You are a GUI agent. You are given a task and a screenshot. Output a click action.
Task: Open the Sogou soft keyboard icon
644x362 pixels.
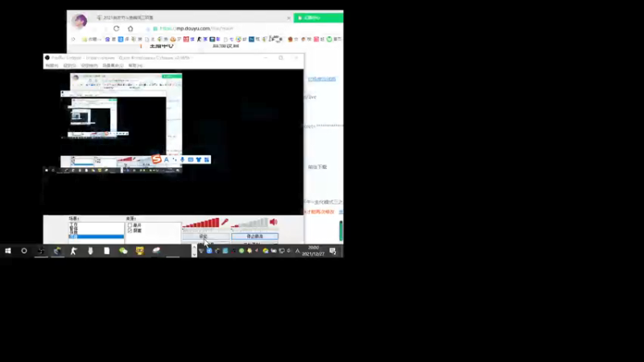click(191, 159)
